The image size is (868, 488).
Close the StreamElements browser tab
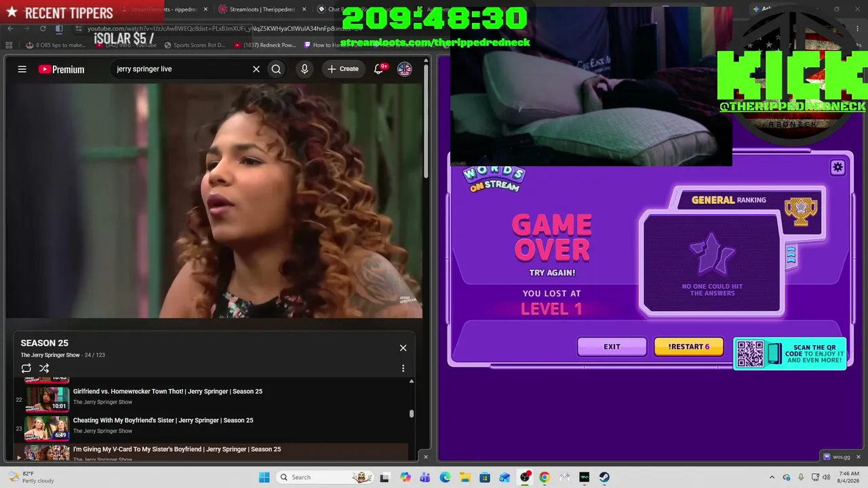coord(205,9)
